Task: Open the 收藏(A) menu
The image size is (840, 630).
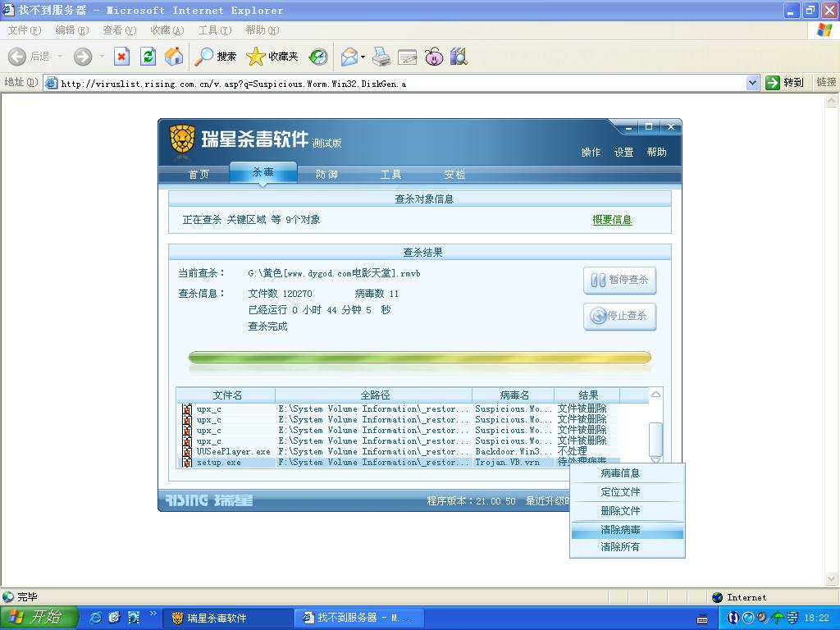Action: tap(167, 30)
